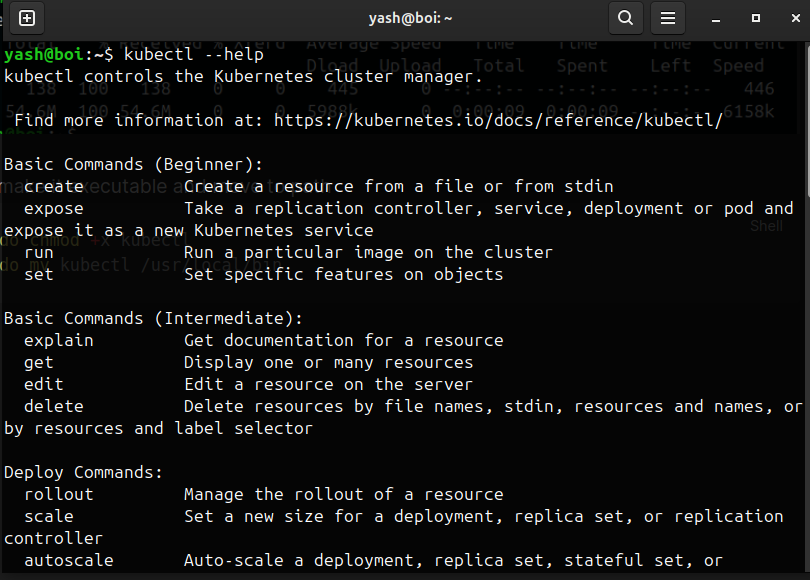The image size is (810, 580).
Task: Click the 'autoscale' command name
Action: [69, 560]
